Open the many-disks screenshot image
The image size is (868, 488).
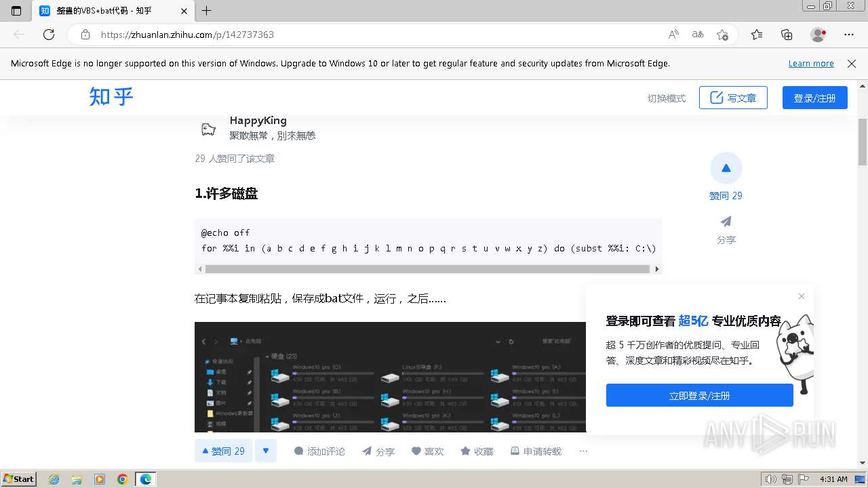(x=390, y=377)
